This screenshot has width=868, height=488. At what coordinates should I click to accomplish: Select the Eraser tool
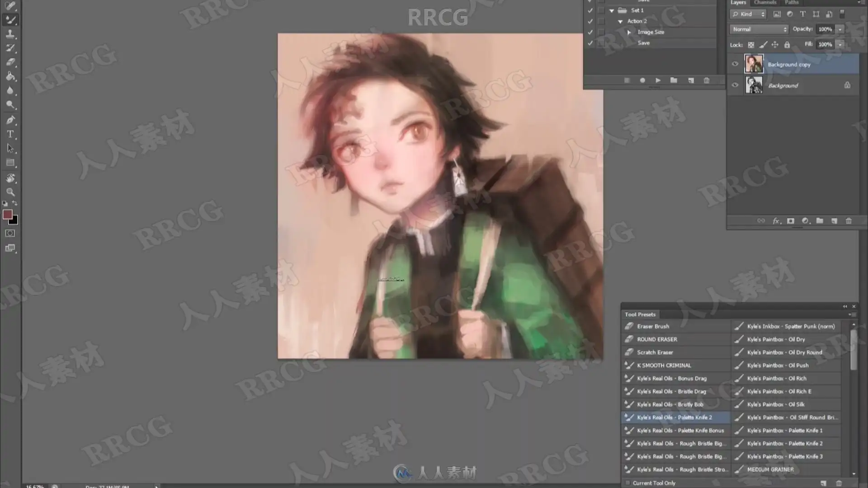(x=10, y=62)
